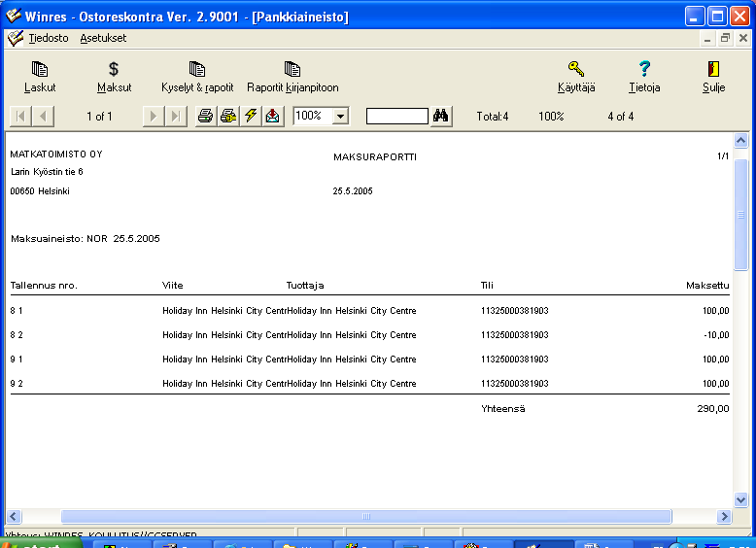The width and height of the screenshot is (756, 548).
Task: Click the Maksuaineisto: NOR 25.5.2005 line
Action: tap(86, 239)
